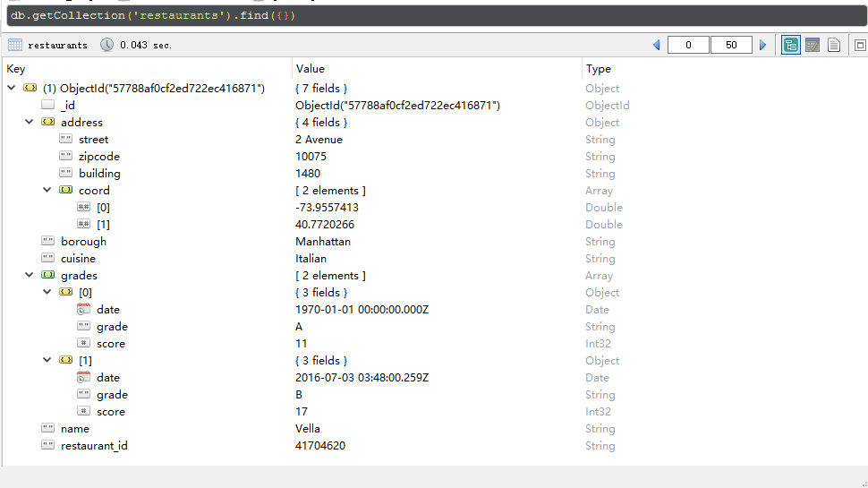The height and width of the screenshot is (488, 868).
Task: Click the value '40.7720266'
Action: [325, 225]
